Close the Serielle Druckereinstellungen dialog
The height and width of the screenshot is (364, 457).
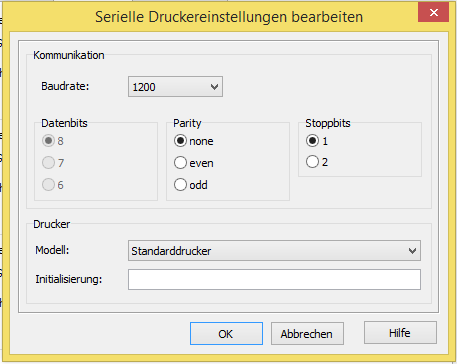[433, 12]
